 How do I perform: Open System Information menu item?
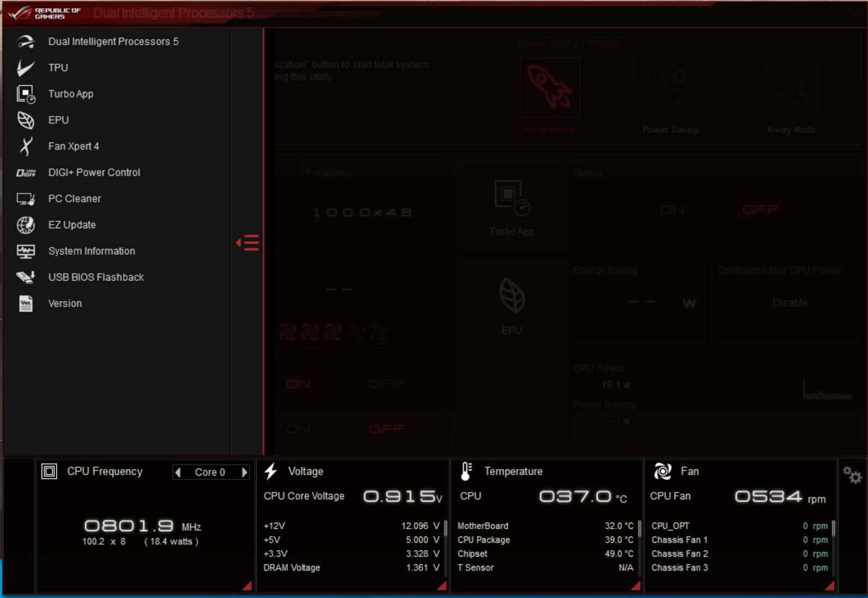click(x=92, y=251)
